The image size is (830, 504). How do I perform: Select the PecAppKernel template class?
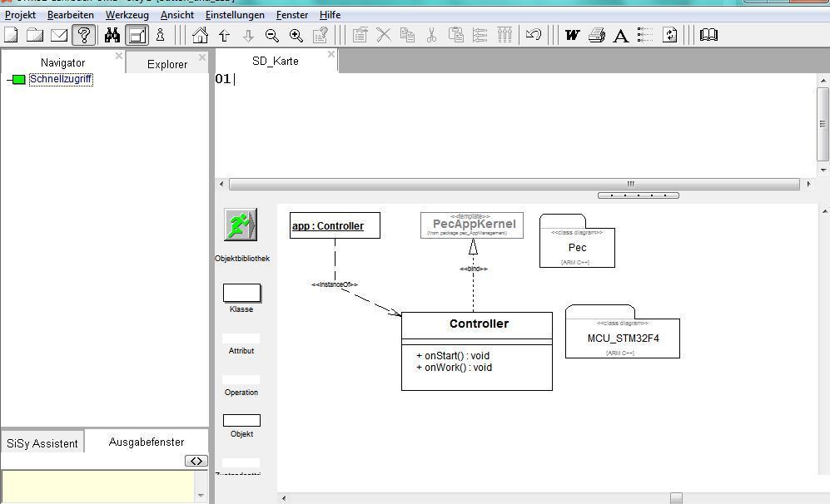click(x=472, y=225)
